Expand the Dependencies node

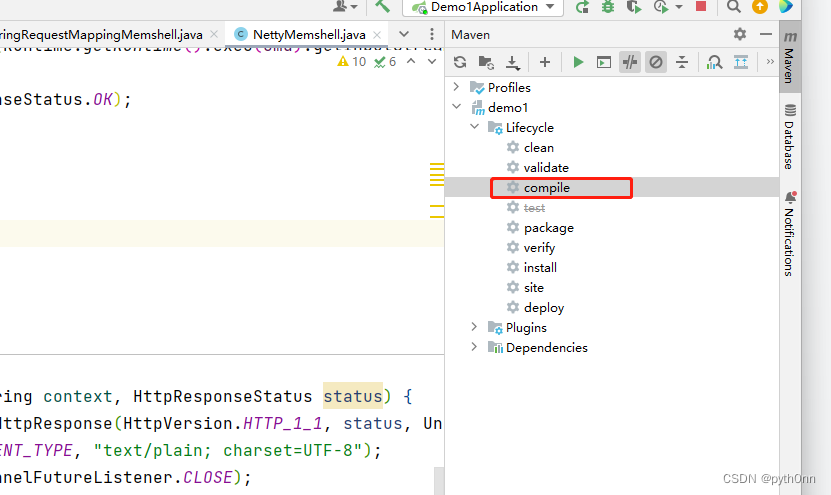(474, 347)
